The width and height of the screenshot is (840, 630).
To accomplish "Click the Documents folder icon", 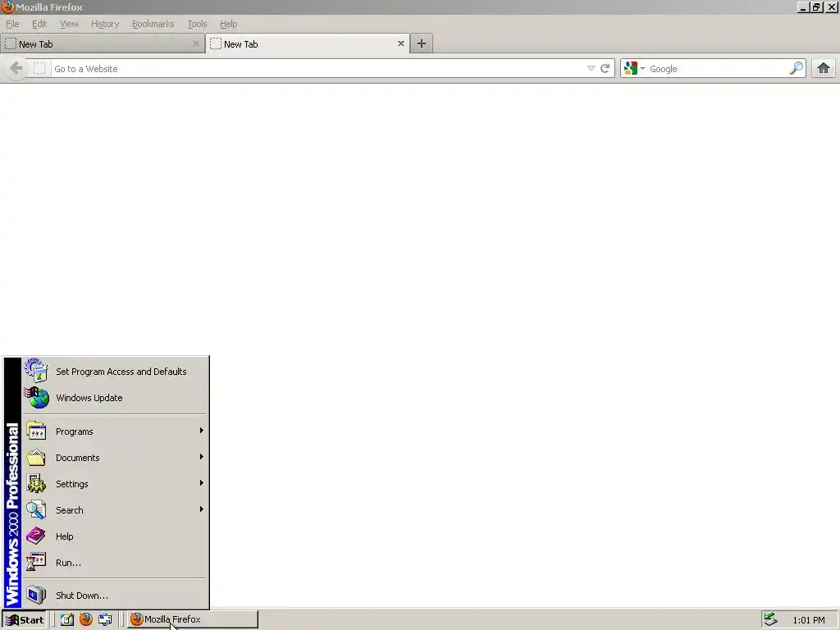I will (x=36, y=457).
